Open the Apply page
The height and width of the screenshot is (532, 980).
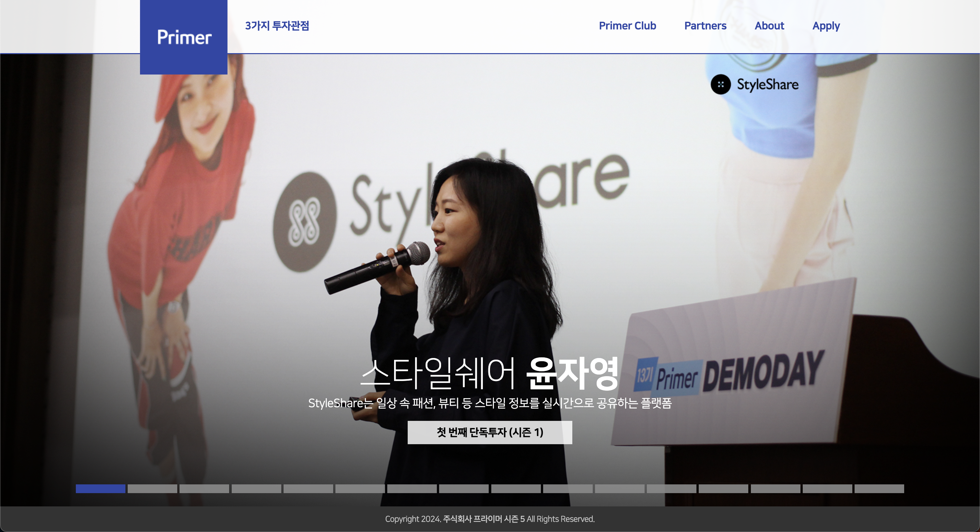826,26
